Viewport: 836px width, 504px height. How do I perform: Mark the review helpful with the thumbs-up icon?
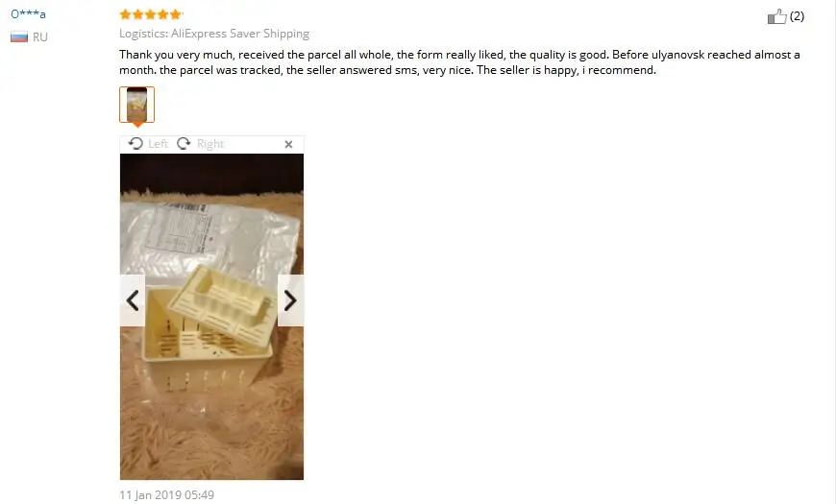tap(776, 16)
